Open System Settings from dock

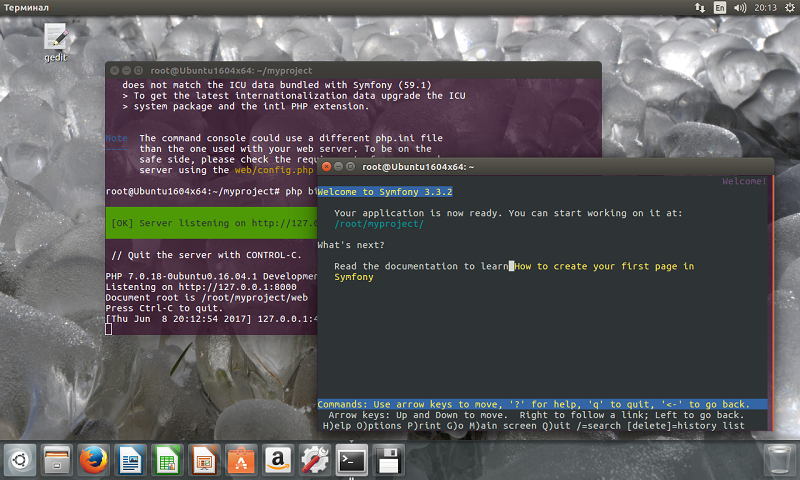coord(314,460)
